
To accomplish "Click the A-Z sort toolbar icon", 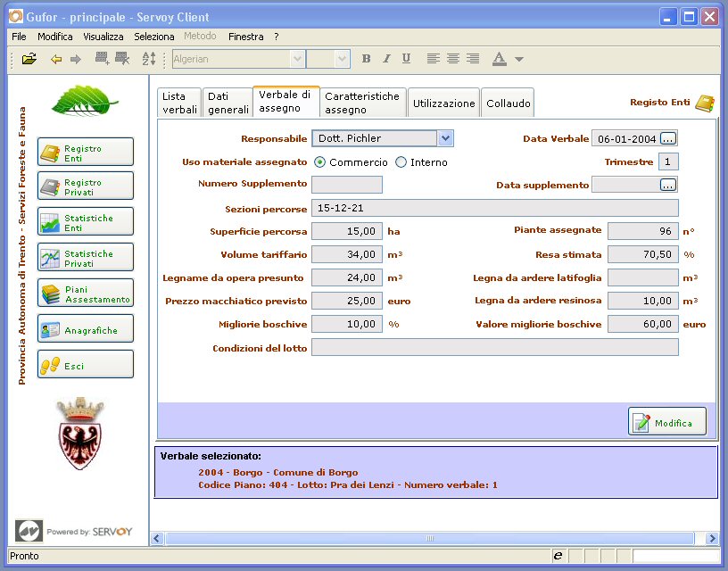I will pyautogui.click(x=149, y=59).
